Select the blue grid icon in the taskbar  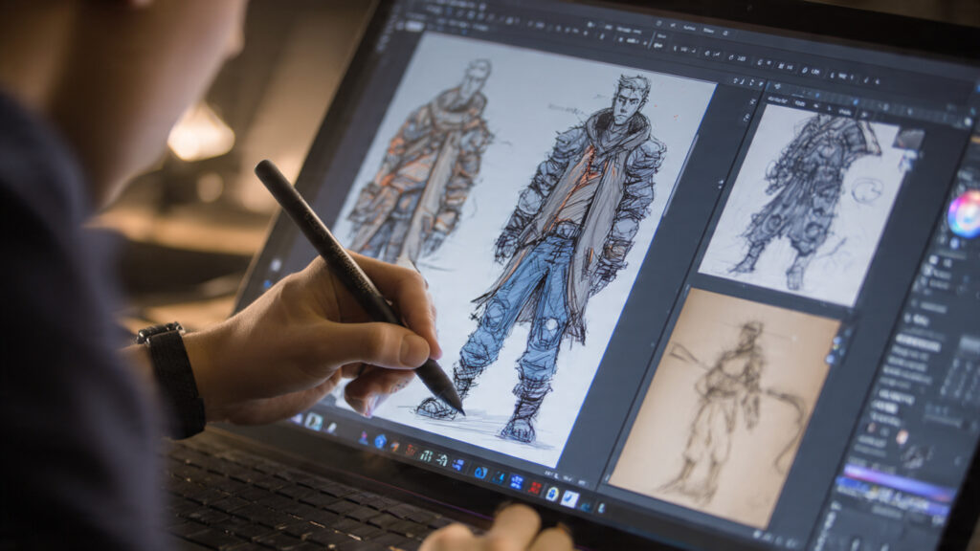point(516,482)
